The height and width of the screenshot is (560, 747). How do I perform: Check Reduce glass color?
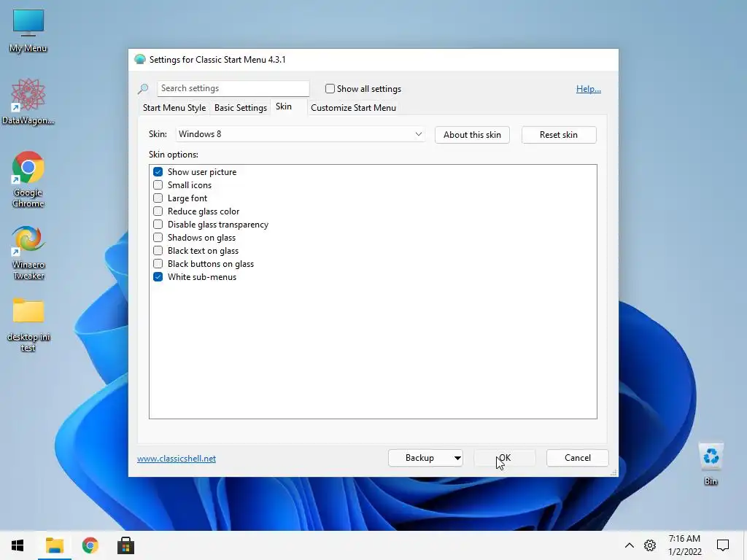pos(158,211)
